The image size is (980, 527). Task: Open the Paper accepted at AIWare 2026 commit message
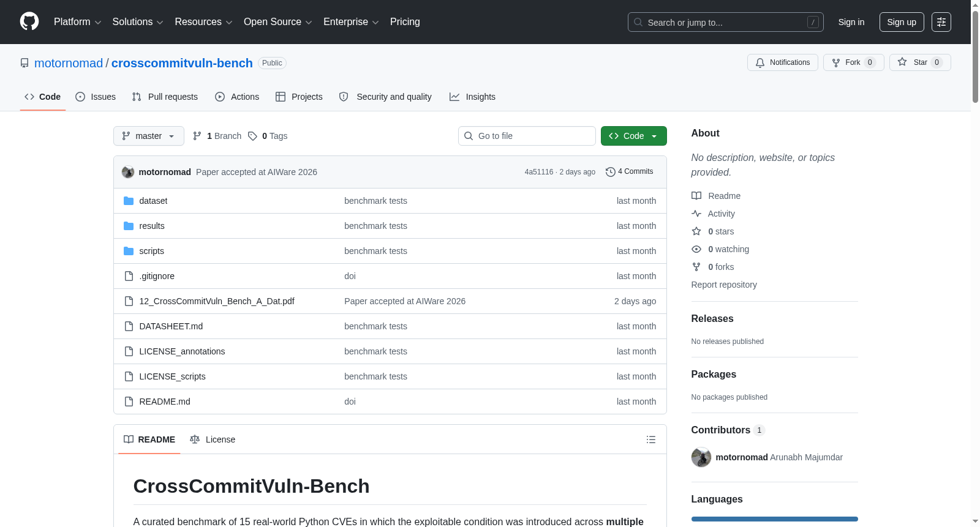click(x=257, y=172)
